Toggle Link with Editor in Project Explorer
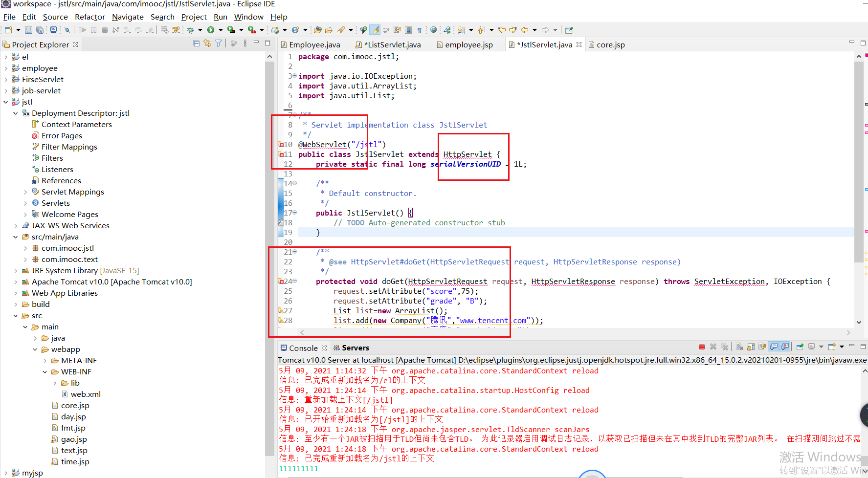 click(x=207, y=43)
